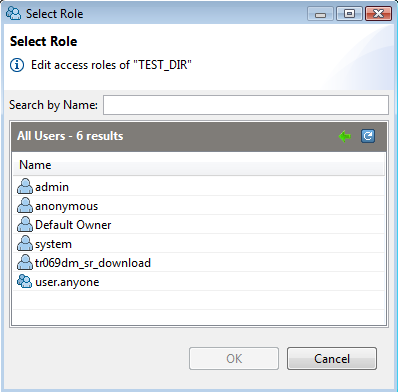Choose Default Owner from the user list
The height and width of the screenshot is (392, 398).
(x=199, y=225)
